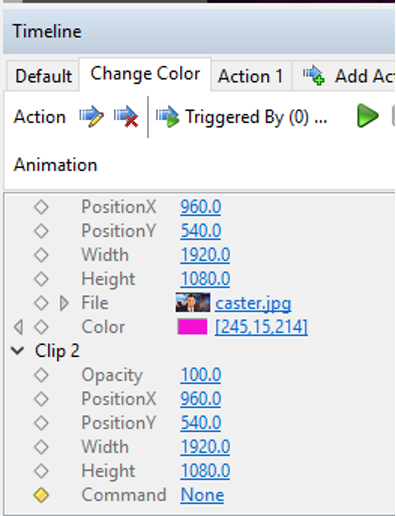Open the magenta Color swatch

pos(192,327)
